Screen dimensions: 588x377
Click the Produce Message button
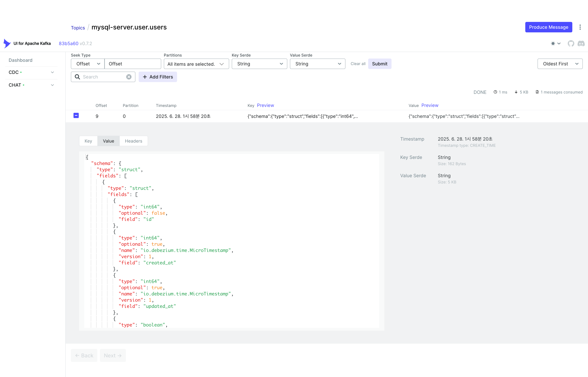click(x=548, y=27)
